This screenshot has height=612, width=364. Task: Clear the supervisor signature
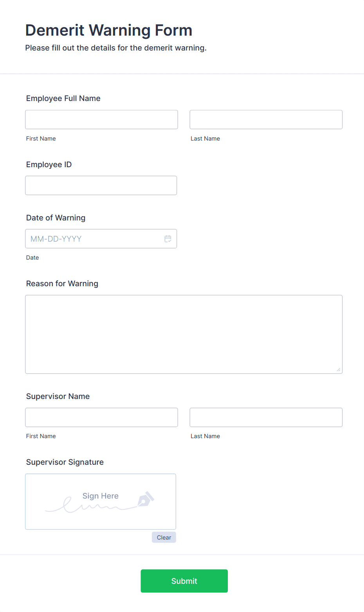click(164, 537)
